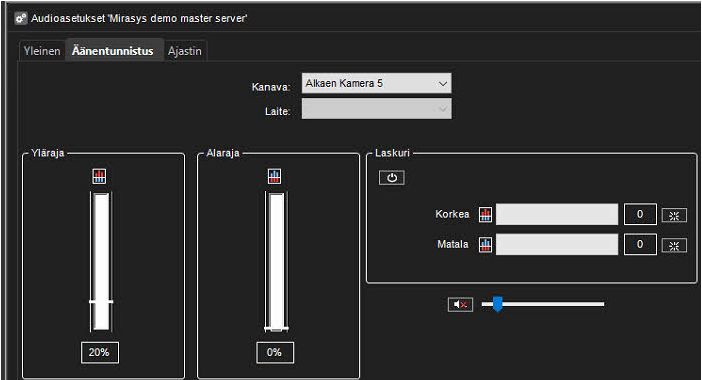The image size is (702, 380).
Task: Switch to the Ajastin tab
Action: pos(184,51)
